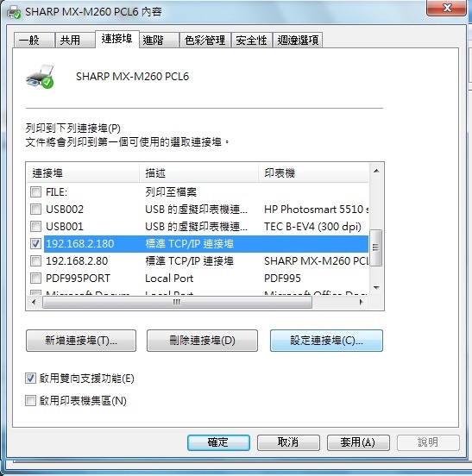
Task: Tick the FILE: port checkbox
Action: (x=36, y=191)
